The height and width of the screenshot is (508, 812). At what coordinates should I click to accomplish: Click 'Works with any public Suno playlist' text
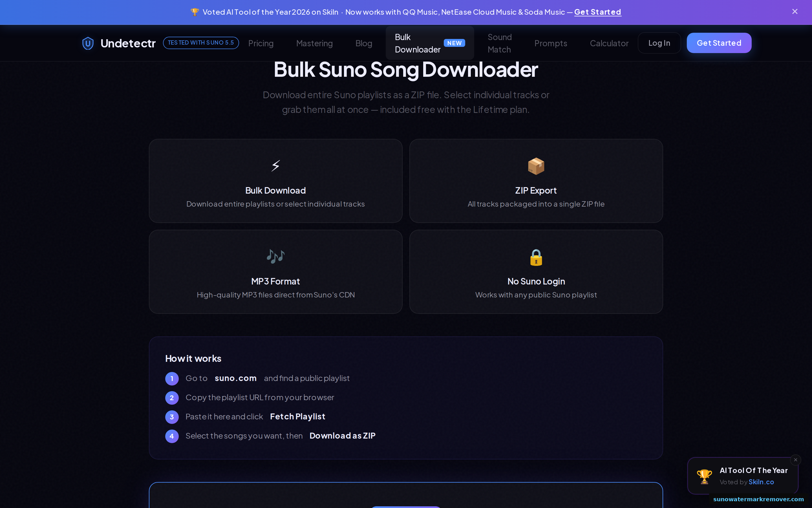tap(536, 295)
